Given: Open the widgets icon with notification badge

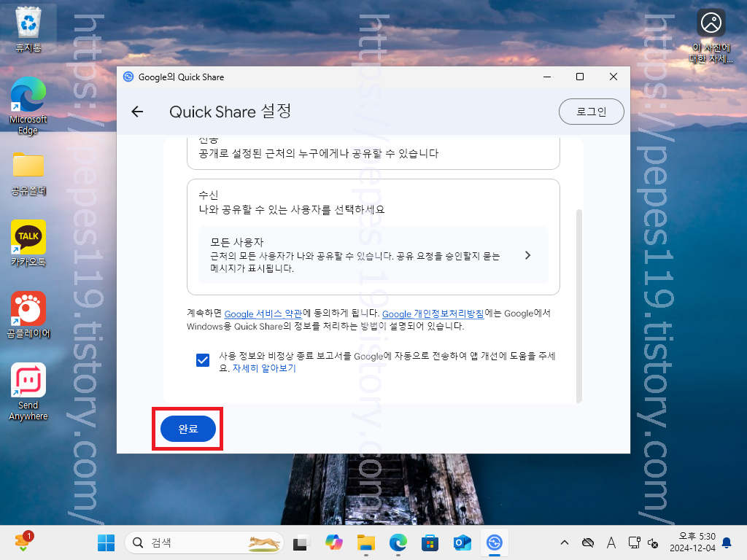Looking at the screenshot, I should 24,542.
